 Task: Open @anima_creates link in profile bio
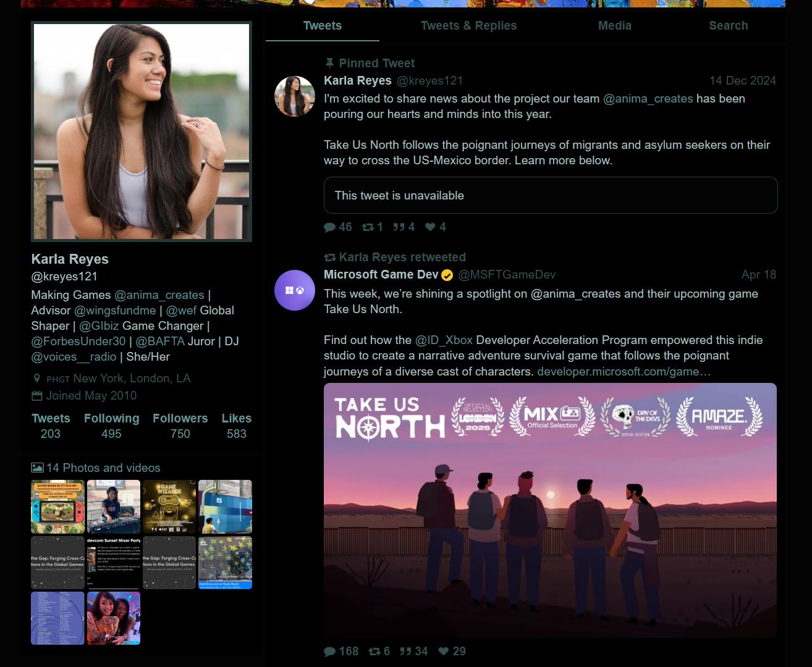(x=159, y=295)
